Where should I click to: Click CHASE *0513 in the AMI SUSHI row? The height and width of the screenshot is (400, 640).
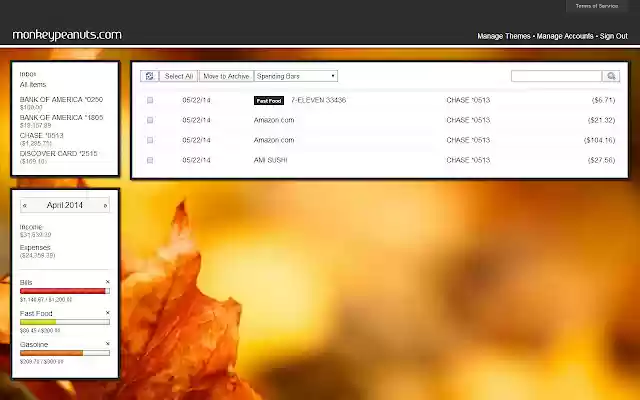click(x=468, y=160)
